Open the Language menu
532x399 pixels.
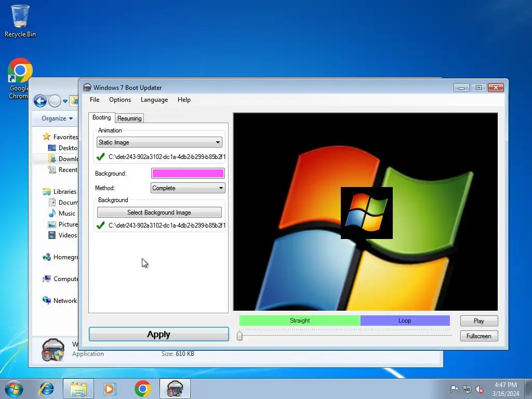154,100
